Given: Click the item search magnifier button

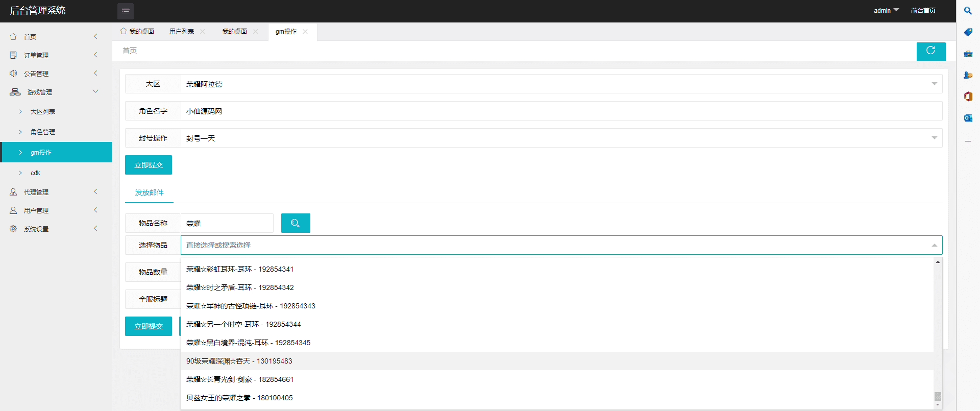Looking at the screenshot, I should (x=296, y=223).
